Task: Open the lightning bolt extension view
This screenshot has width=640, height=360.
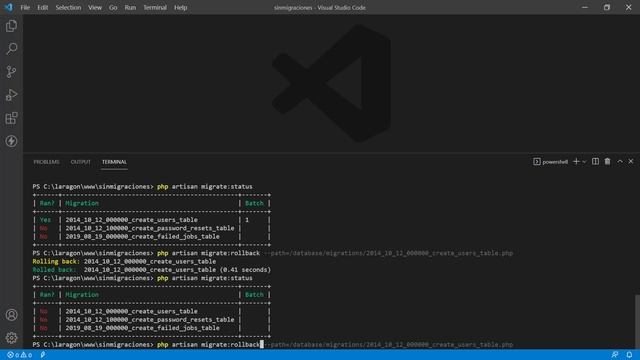Action: pyautogui.click(x=11, y=141)
